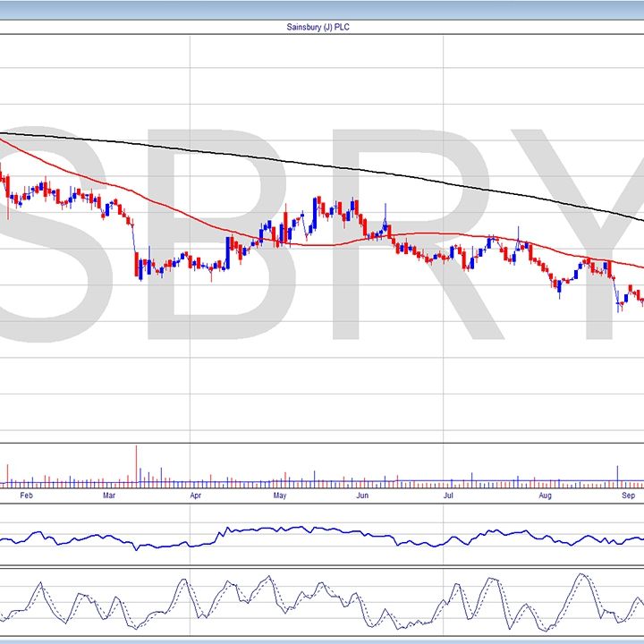Screen dimensions: 644x644
Task: Click the tall blue volume bar near September
Action: 617,476
